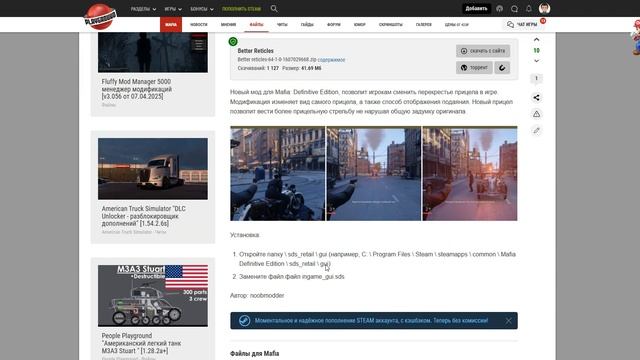Switch to the Форум tab
Screen dimensions: 640x360
pyautogui.click(x=333, y=25)
